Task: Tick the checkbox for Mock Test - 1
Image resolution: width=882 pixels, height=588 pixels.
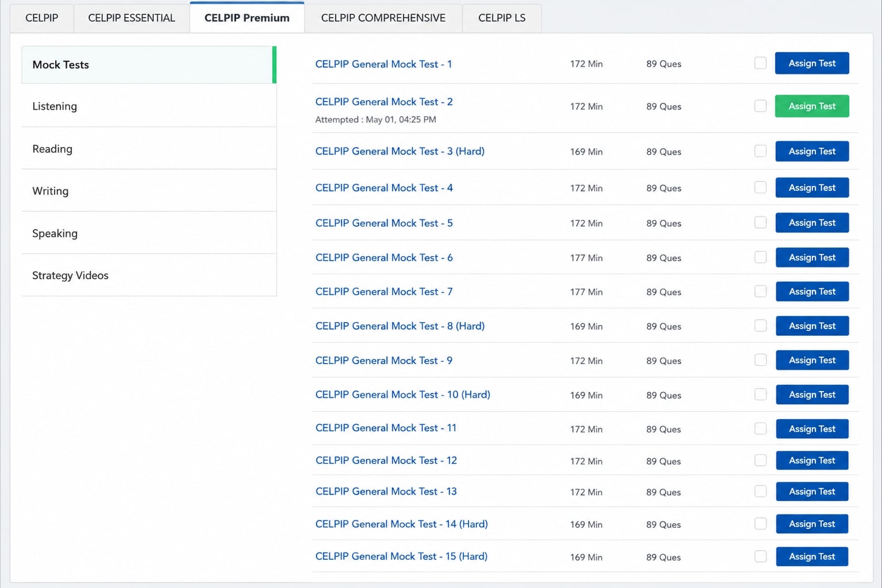Action: [760, 63]
